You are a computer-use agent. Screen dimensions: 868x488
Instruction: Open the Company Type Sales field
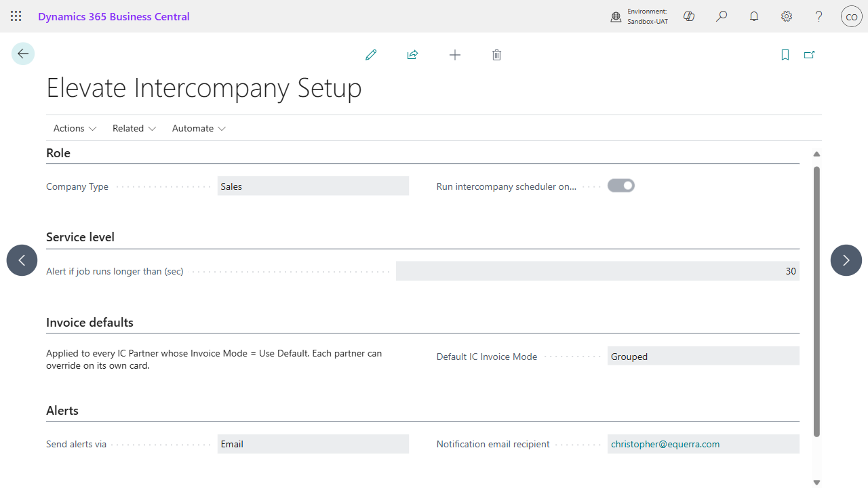(x=313, y=186)
